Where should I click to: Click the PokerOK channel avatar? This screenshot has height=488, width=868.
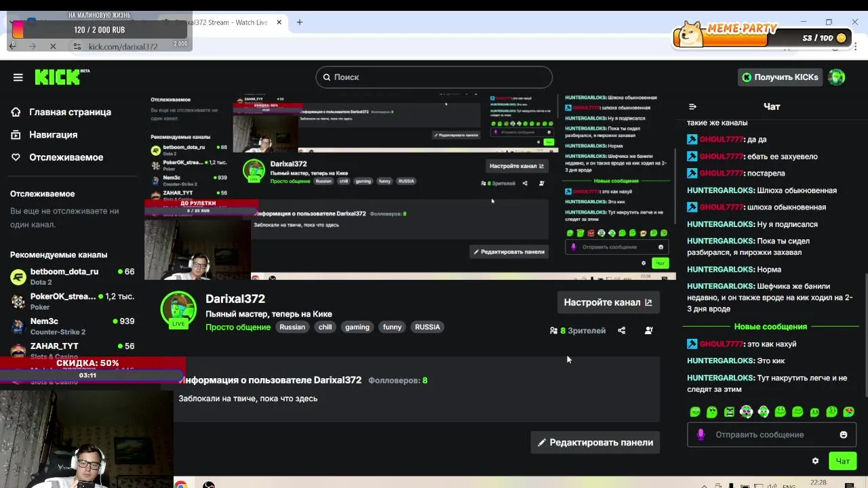tap(18, 301)
